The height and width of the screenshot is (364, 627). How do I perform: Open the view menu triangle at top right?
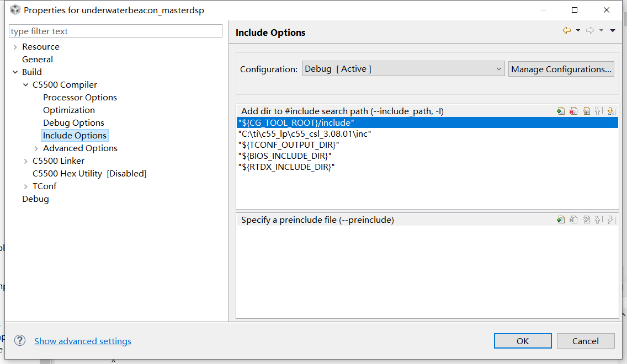tap(613, 31)
